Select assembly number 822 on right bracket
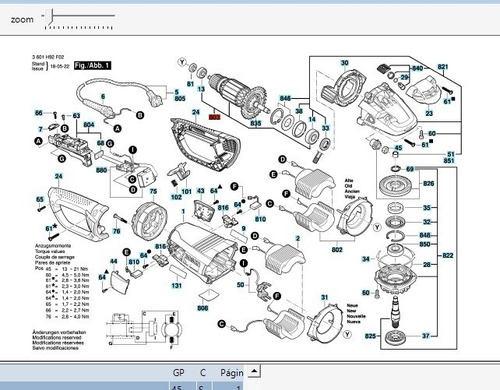 (x=448, y=255)
